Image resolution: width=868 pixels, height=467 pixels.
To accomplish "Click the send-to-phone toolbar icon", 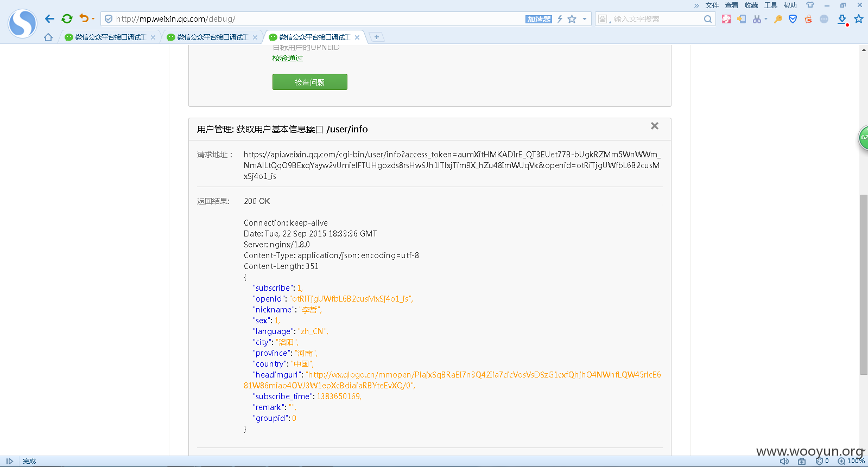I will (742, 19).
